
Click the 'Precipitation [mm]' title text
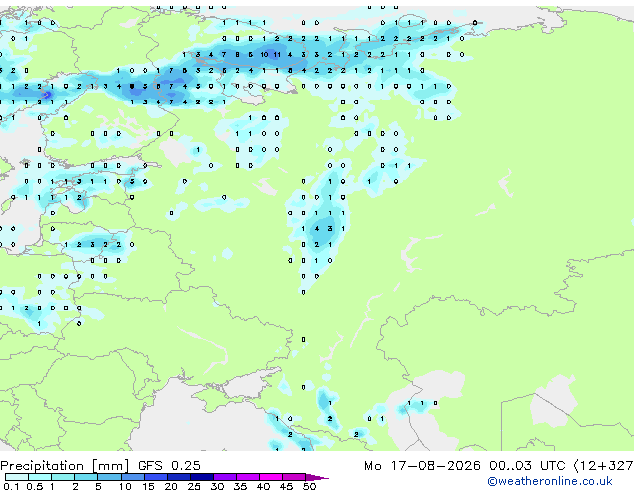click(64, 466)
